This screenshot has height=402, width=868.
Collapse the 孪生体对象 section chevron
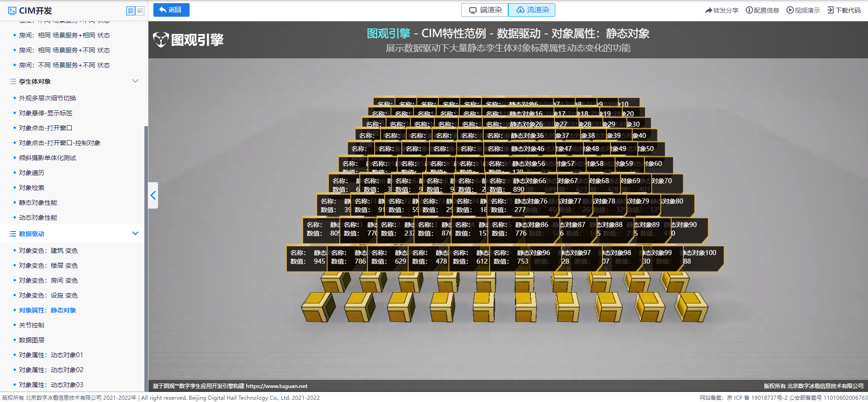(x=135, y=81)
